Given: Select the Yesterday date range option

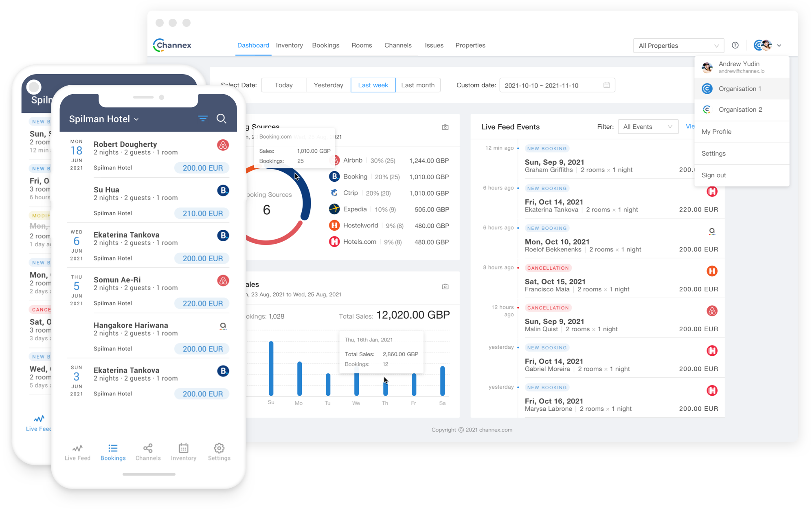Looking at the screenshot, I should (x=328, y=85).
